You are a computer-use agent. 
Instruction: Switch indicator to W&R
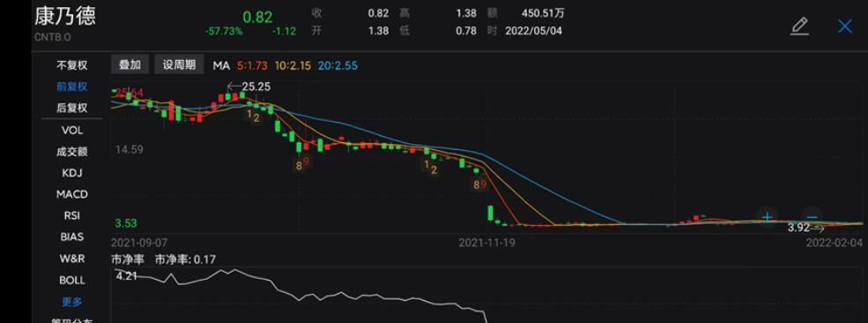coord(72,259)
